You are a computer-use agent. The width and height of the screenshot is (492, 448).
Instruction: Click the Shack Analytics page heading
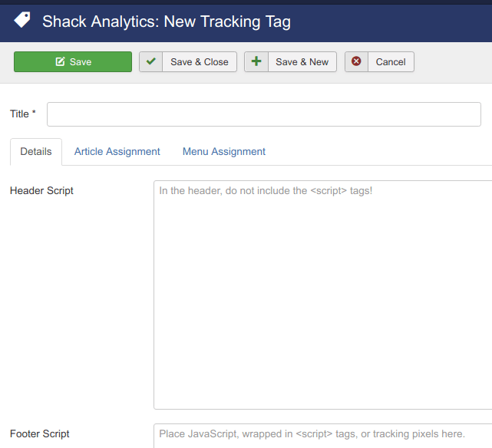(x=167, y=21)
